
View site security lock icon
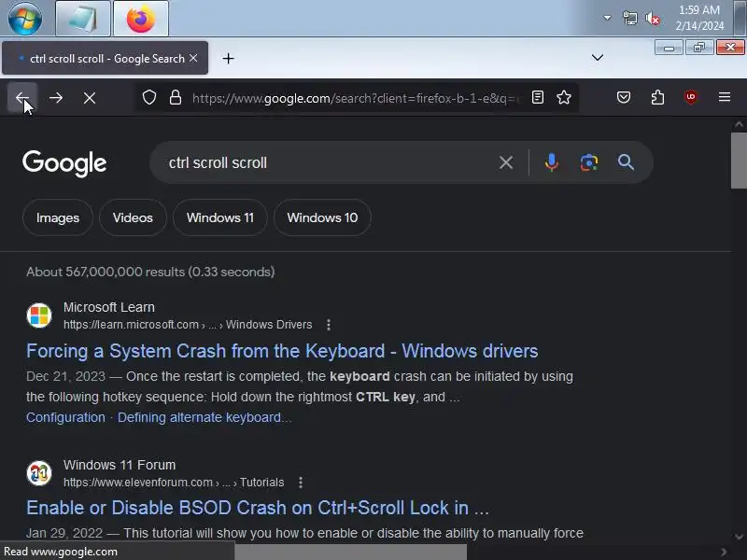click(176, 98)
